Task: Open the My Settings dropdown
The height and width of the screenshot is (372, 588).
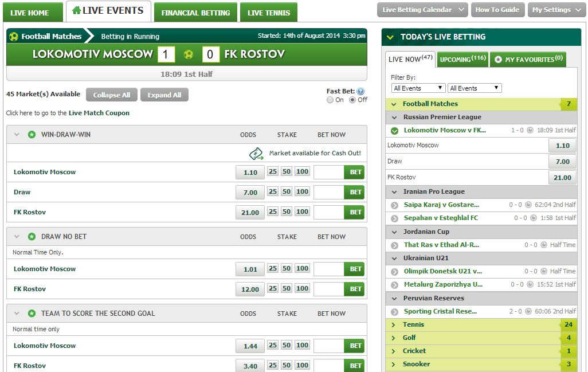Action: (x=556, y=10)
